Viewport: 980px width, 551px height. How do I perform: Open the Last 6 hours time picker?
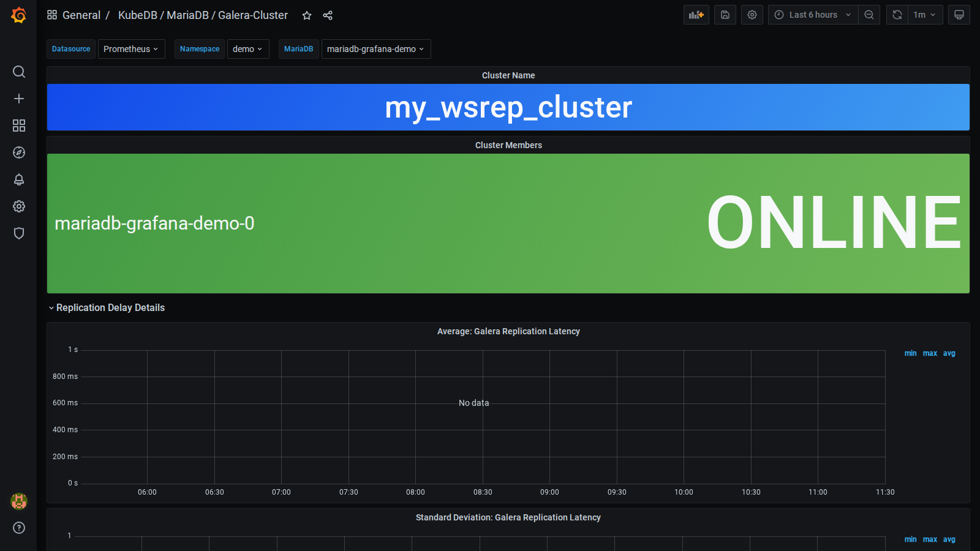click(813, 15)
